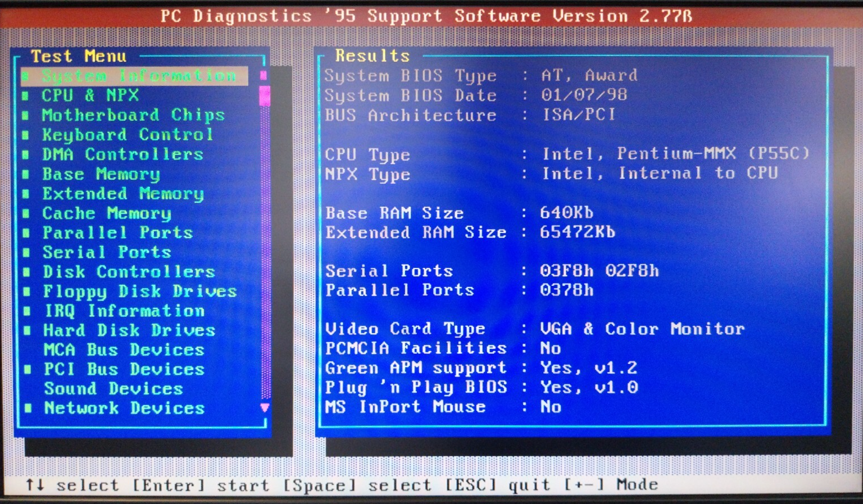Click the 'Results' panel title
The height and width of the screenshot is (504, 863).
click(373, 56)
